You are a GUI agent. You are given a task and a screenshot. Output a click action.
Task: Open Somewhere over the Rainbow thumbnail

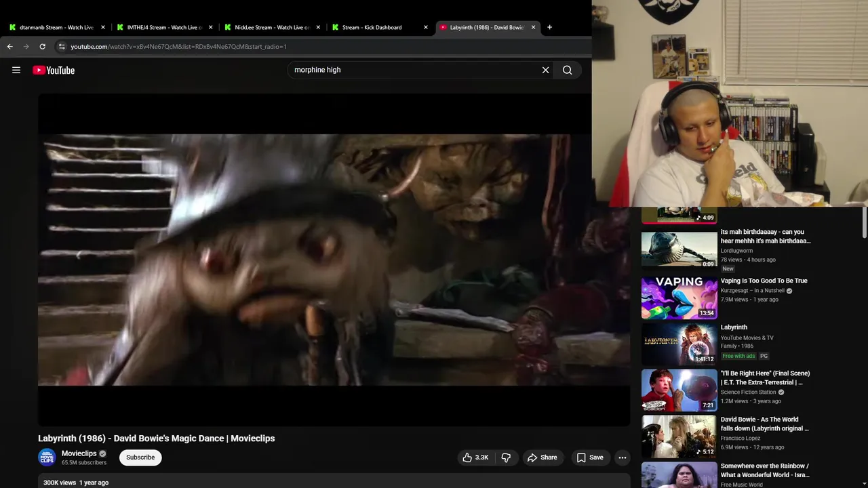[679, 474]
